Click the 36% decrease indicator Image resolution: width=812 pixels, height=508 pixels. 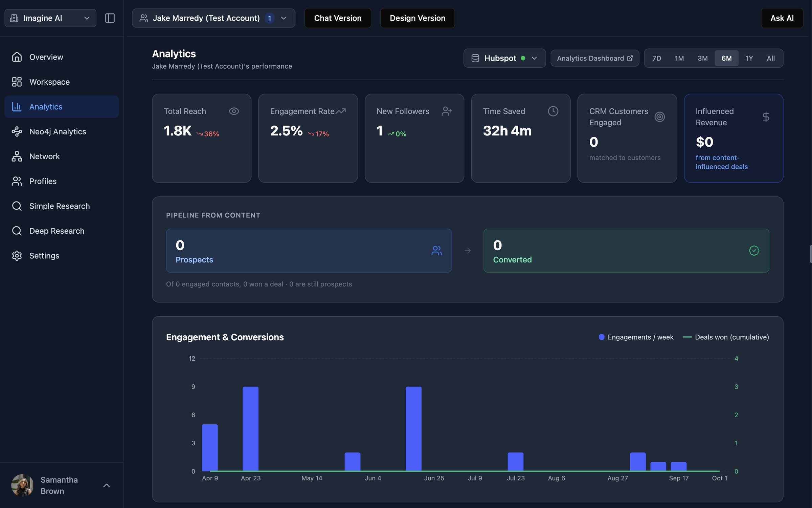[x=208, y=134]
